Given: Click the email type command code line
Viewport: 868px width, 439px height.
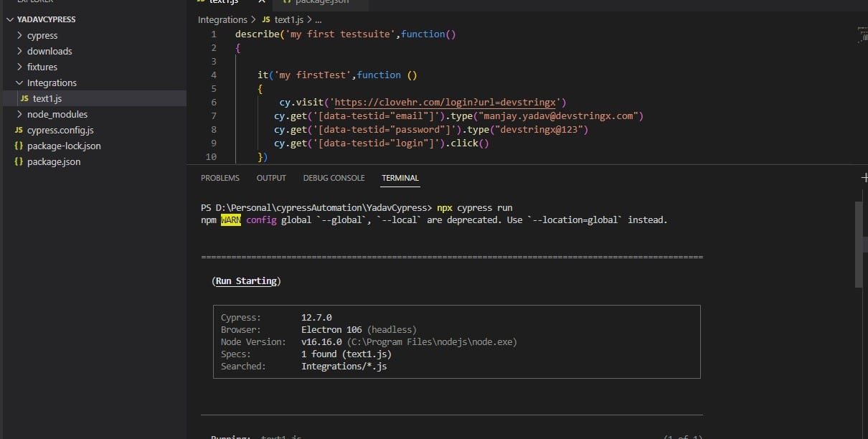Looking at the screenshot, I should point(458,115).
